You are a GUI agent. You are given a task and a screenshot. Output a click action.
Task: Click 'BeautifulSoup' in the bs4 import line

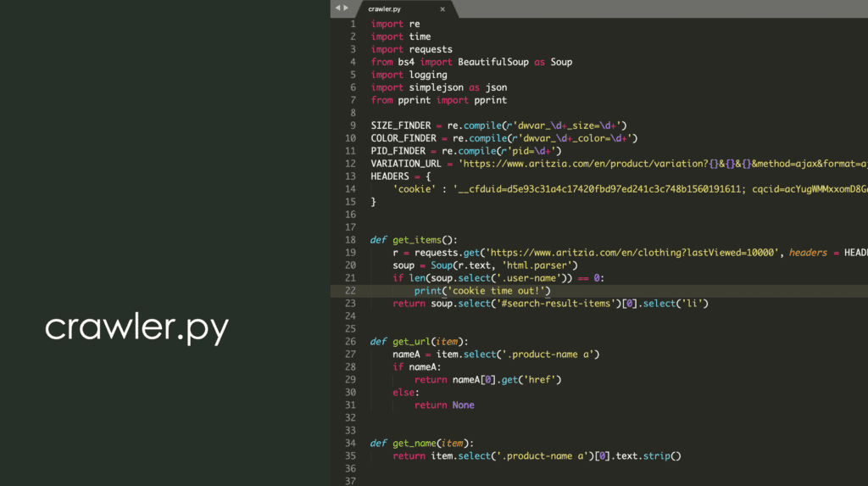(x=493, y=62)
